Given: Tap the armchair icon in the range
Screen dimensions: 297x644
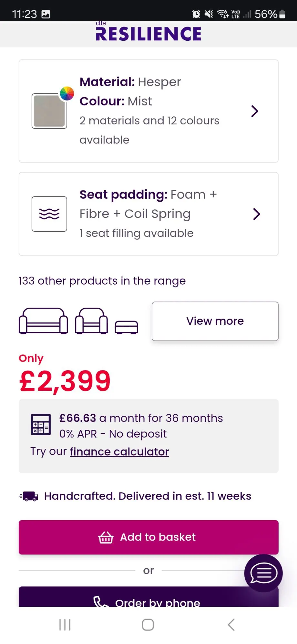Looking at the screenshot, I should coord(91,321).
